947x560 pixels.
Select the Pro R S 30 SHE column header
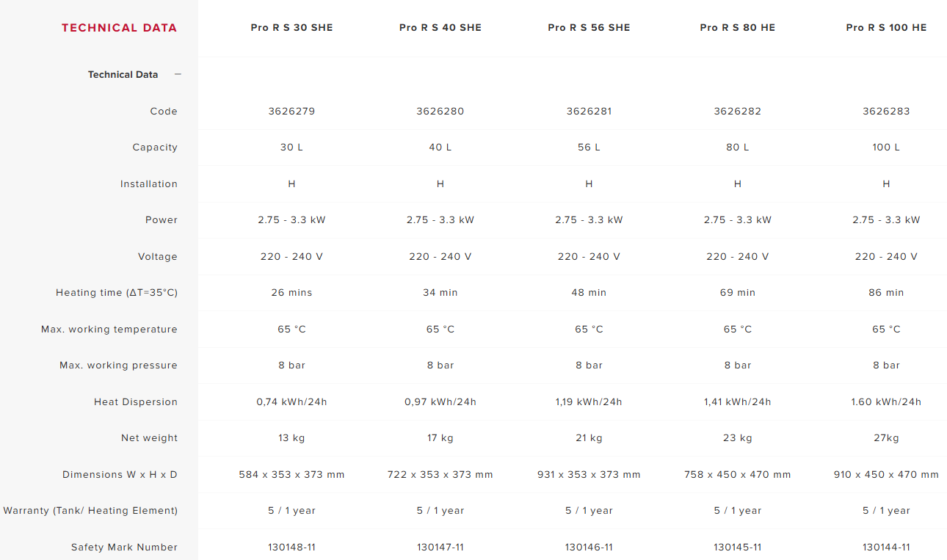291,28
